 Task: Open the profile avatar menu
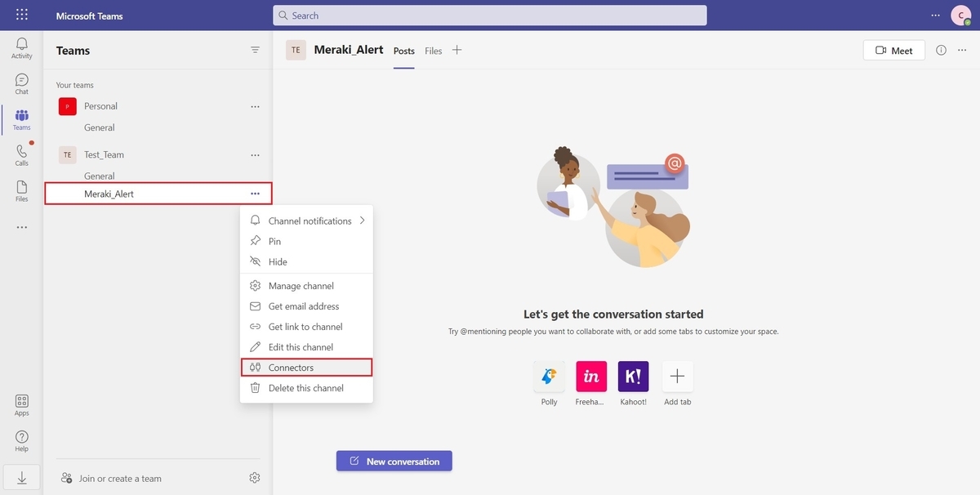point(961,15)
